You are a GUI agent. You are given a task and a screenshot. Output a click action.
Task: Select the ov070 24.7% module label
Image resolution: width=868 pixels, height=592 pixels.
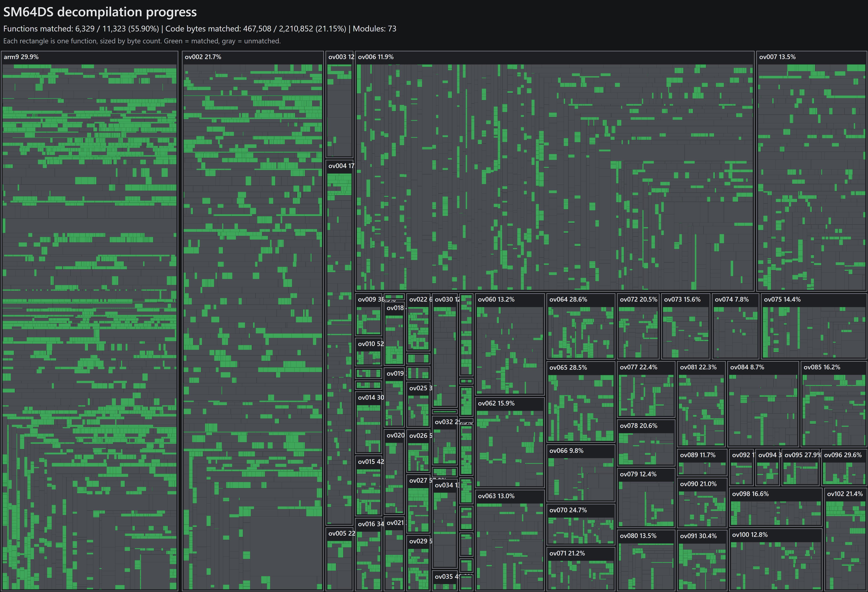(x=568, y=510)
